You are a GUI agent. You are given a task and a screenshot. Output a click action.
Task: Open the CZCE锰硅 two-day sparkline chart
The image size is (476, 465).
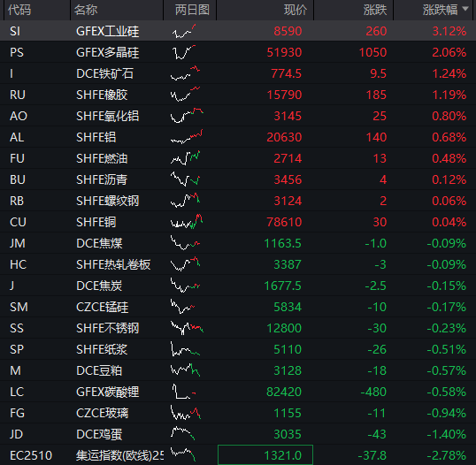pyautogui.click(x=182, y=307)
